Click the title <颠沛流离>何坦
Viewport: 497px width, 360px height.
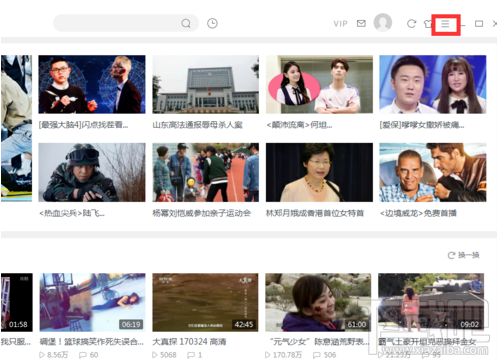[299, 125]
